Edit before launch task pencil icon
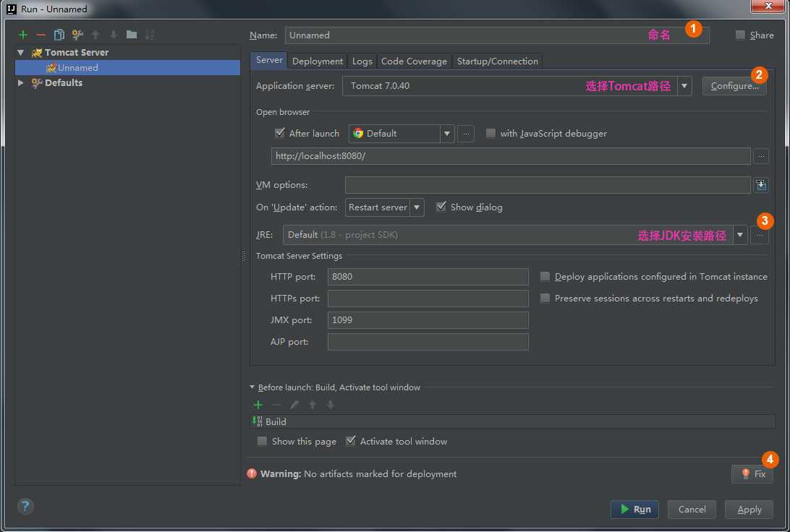 pos(294,405)
